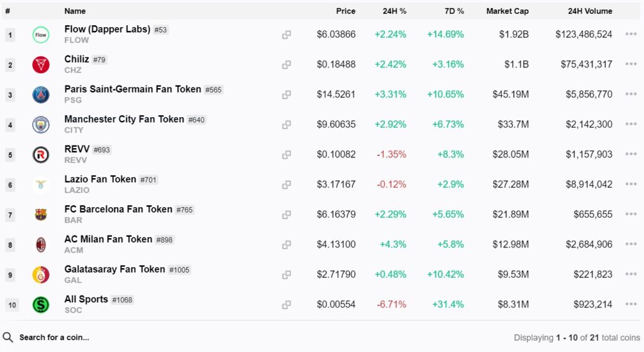
Task: Open the Paris Saint-Germain Fan Token link
Action: (x=133, y=89)
